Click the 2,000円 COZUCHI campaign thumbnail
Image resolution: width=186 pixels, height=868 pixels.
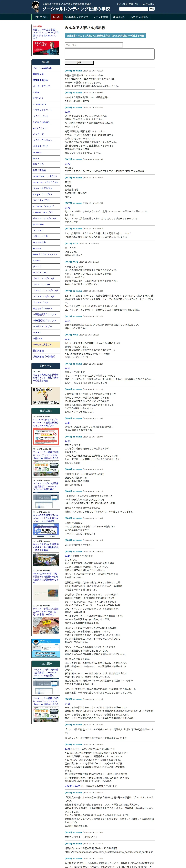click(x=46, y=436)
